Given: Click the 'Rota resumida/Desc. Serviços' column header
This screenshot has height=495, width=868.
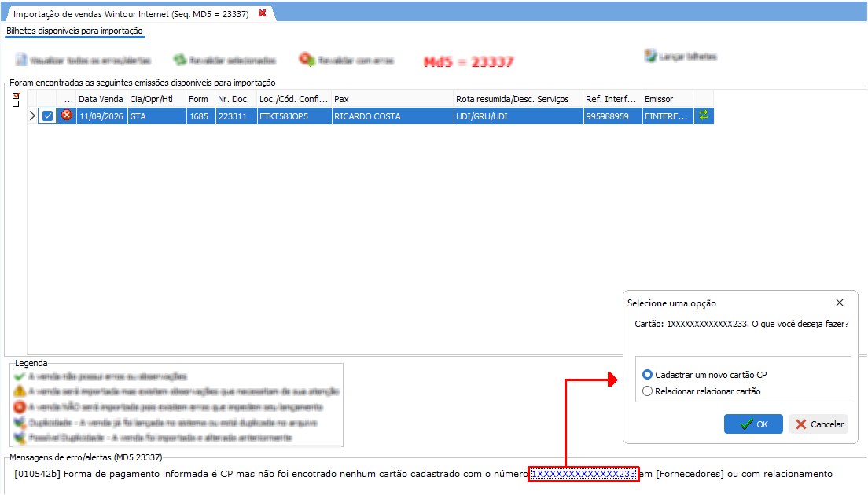Looking at the screenshot, I should tap(518, 99).
